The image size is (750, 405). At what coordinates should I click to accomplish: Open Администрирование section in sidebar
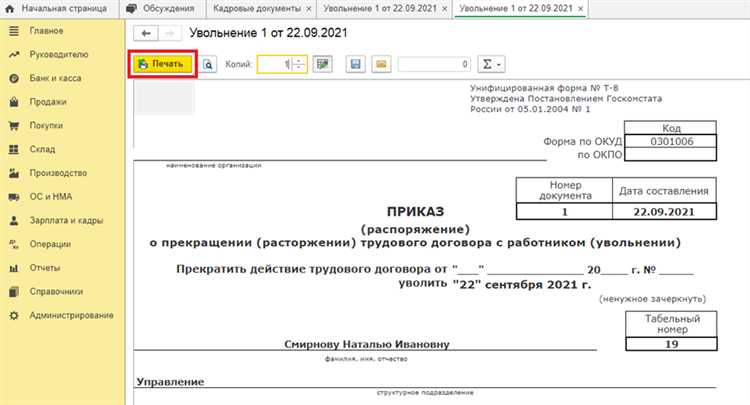(x=72, y=315)
